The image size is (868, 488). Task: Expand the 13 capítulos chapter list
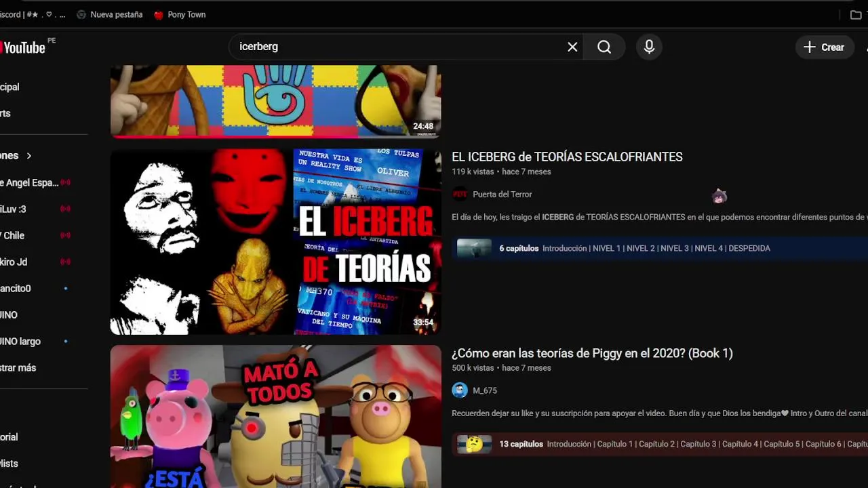[x=660, y=444]
